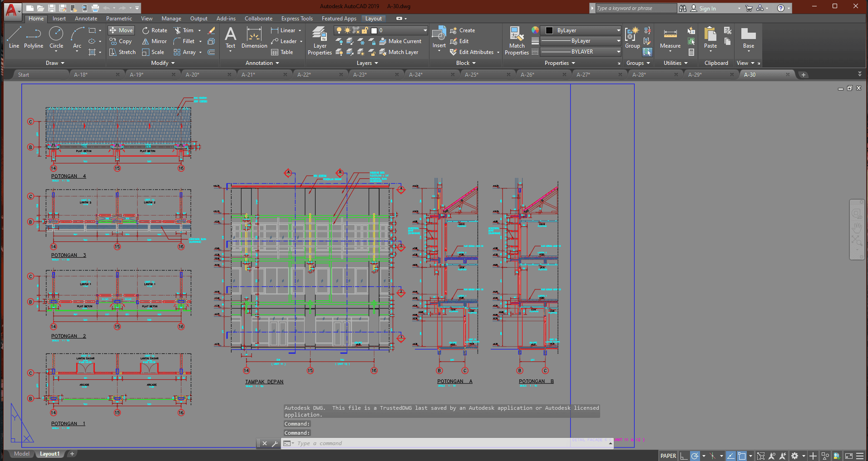The height and width of the screenshot is (461, 868).
Task: Insert a Table annotation
Action: (282, 52)
